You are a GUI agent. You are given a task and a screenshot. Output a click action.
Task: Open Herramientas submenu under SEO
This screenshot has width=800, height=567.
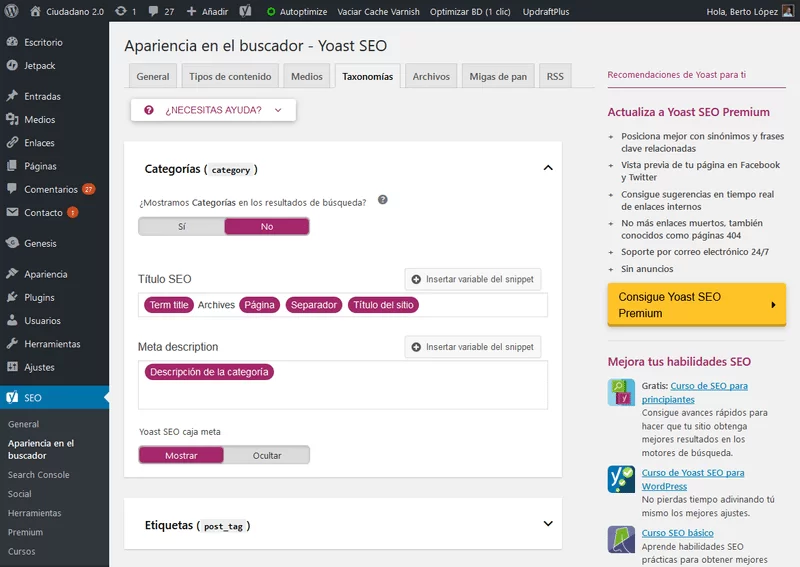pyautogui.click(x=35, y=513)
